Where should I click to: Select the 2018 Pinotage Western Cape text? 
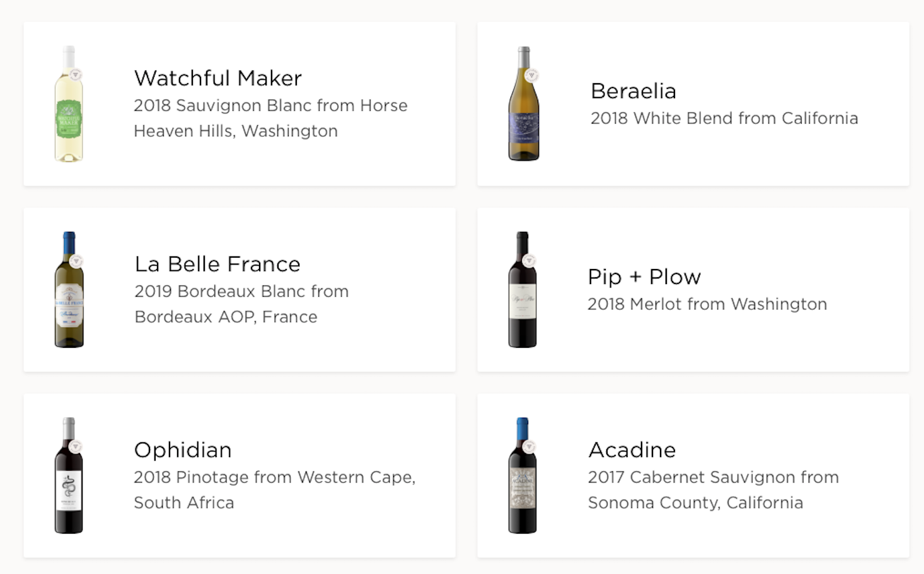pos(275,490)
